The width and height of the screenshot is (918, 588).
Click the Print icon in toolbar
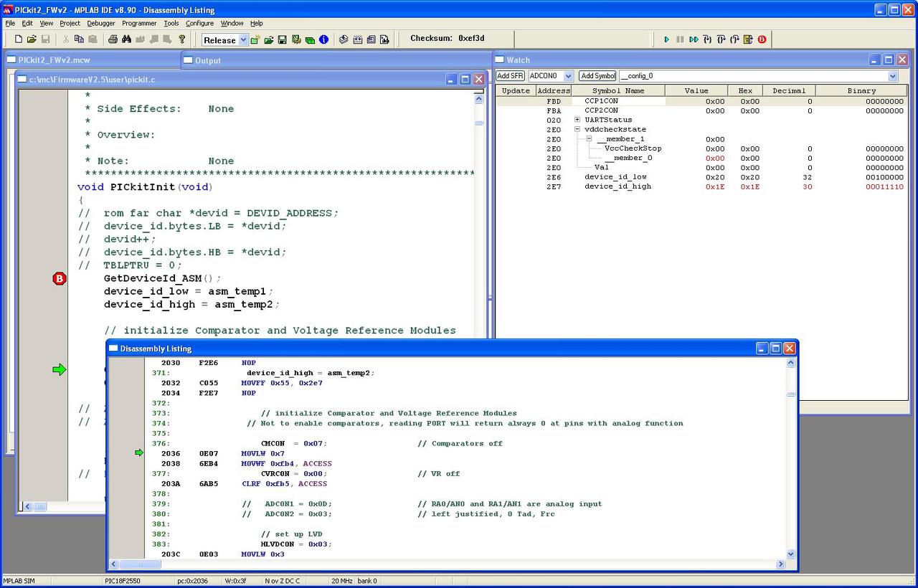[x=113, y=39]
